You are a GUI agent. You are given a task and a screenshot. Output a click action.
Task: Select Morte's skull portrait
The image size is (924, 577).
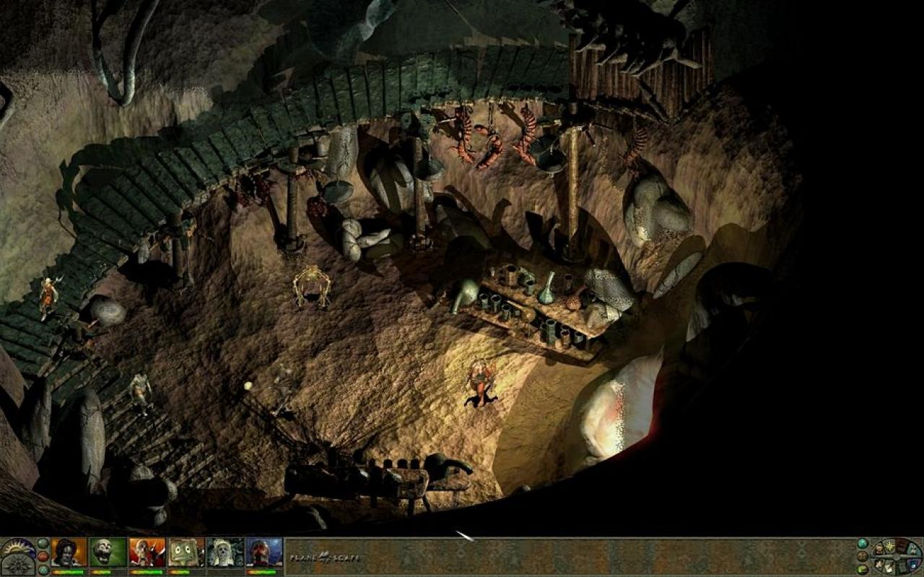click(x=108, y=552)
